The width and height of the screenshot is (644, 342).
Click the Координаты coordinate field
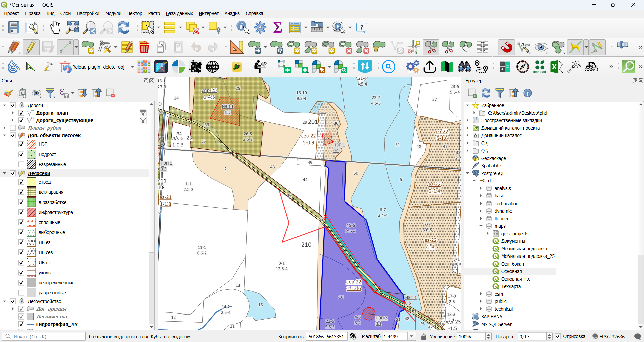coord(326,336)
